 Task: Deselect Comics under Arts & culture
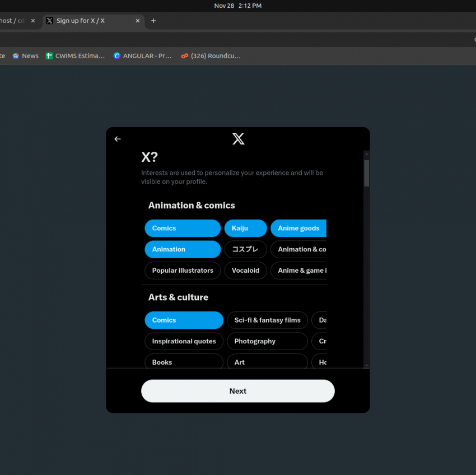tap(184, 320)
